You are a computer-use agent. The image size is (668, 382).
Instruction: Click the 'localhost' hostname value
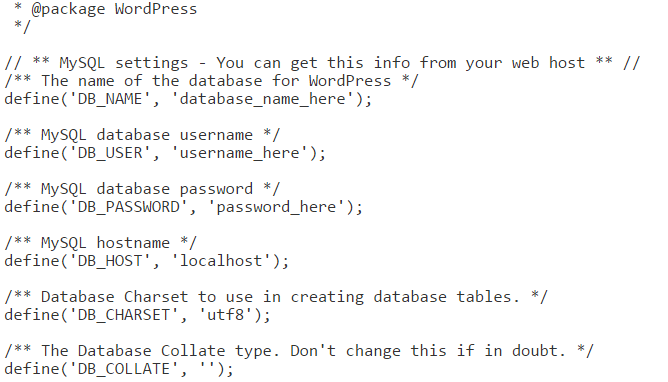[221, 261]
